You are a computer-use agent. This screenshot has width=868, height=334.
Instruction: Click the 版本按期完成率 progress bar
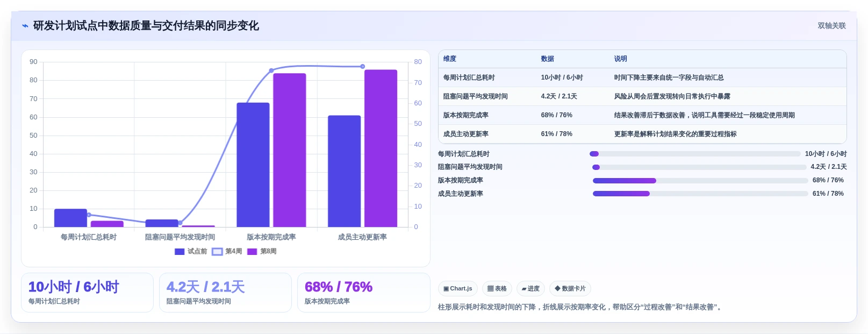[x=700, y=181]
